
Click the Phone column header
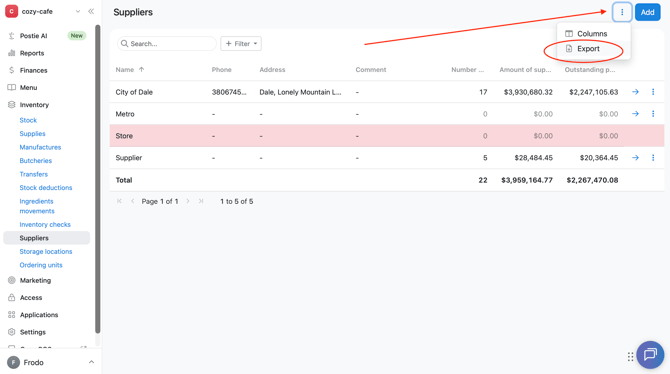[222, 70]
